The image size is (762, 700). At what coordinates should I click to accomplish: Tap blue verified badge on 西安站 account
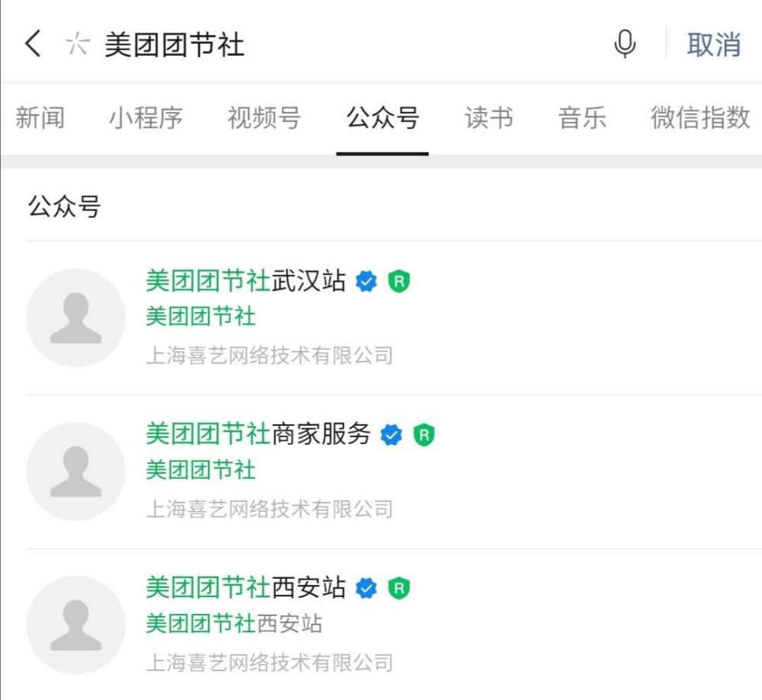pyautogui.click(x=367, y=588)
